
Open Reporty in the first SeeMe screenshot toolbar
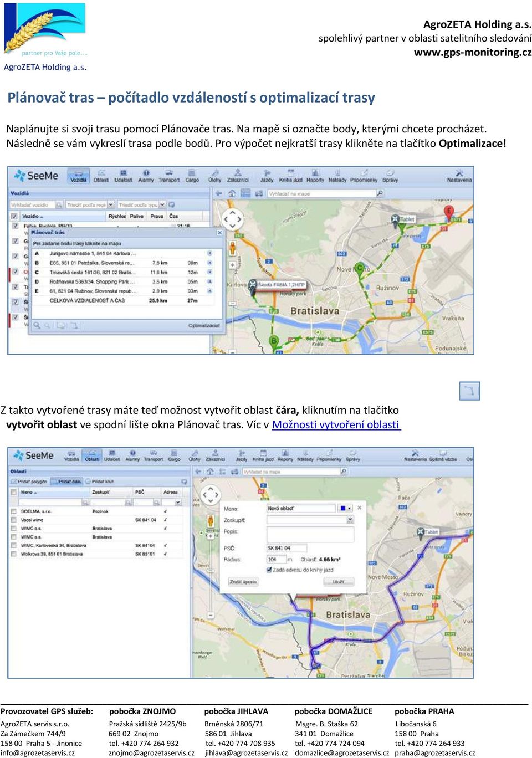click(x=315, y=176)
